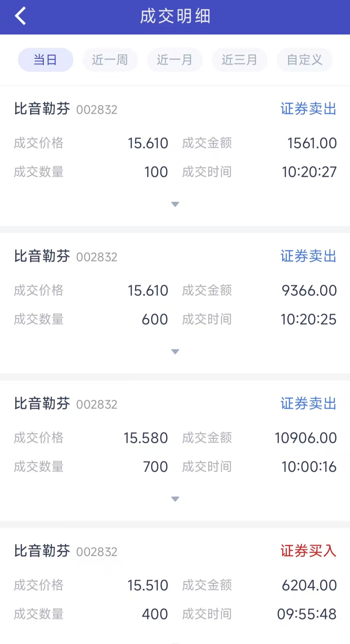Open 比音勒芬 stock in the 700-share trade

[42, 404]
